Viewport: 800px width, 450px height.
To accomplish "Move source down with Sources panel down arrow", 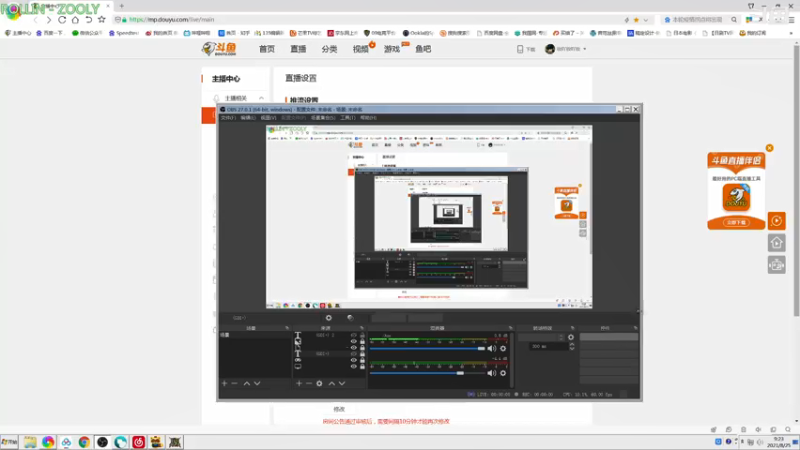I will click(x=342, y=383).
